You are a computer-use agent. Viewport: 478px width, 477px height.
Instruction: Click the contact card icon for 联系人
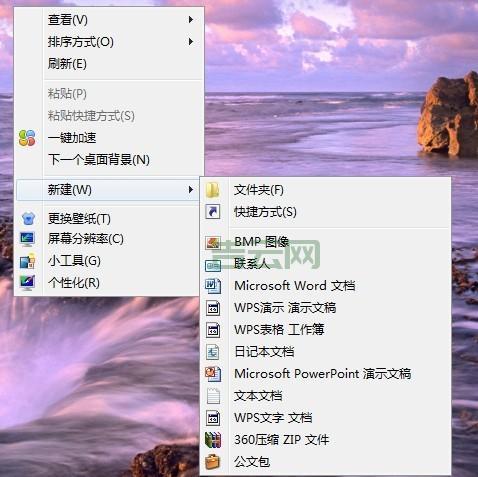point(213,265)
